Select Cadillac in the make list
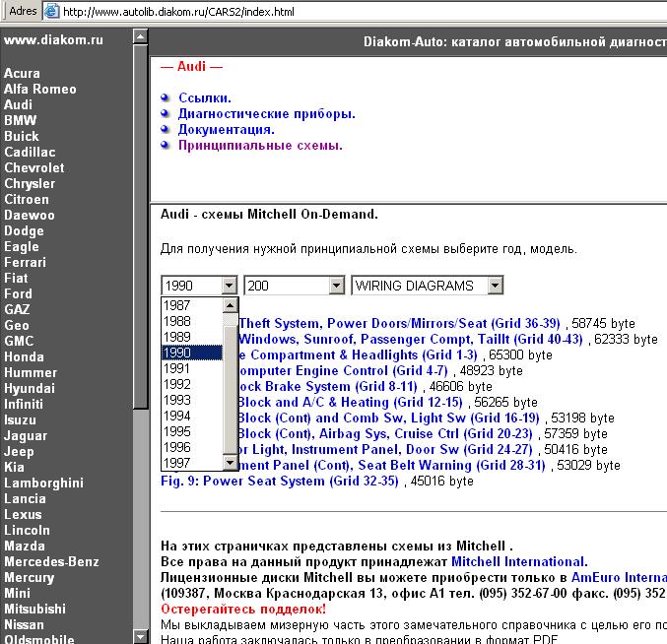 (30, 152)
